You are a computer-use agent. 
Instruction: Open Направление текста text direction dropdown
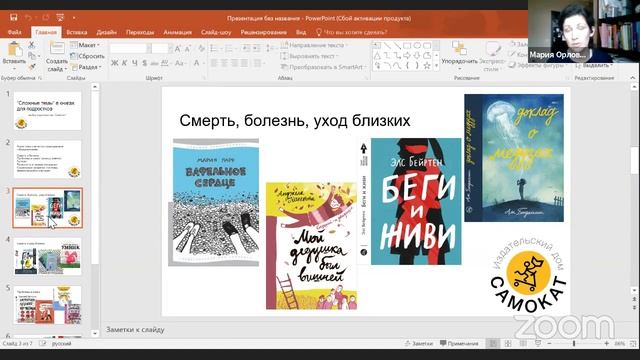click(x=314, y=45)
